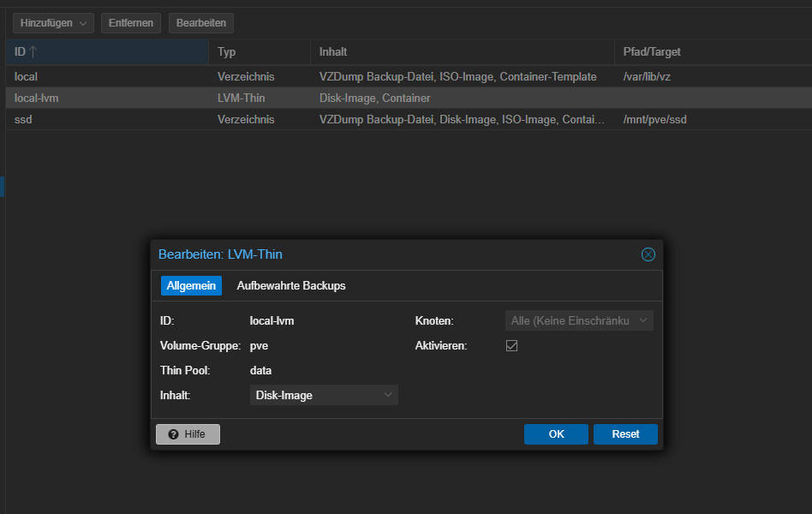Open the Hinzufügen dropdown menu
The width and height of the screenshot is (812, 514).
click(53, 23)
